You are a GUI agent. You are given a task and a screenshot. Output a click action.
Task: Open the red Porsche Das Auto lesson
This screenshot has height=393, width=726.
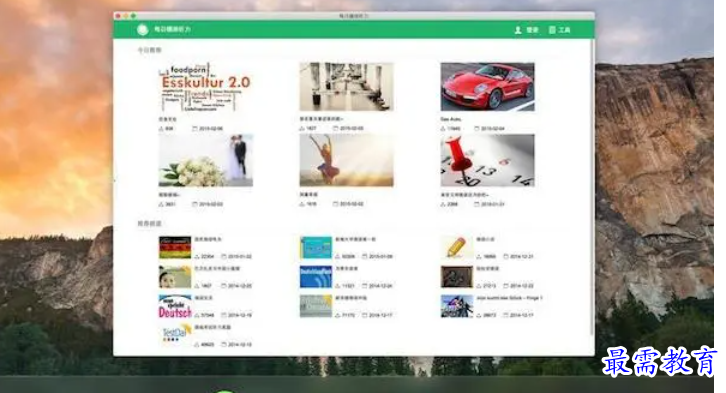pos(488,87)
